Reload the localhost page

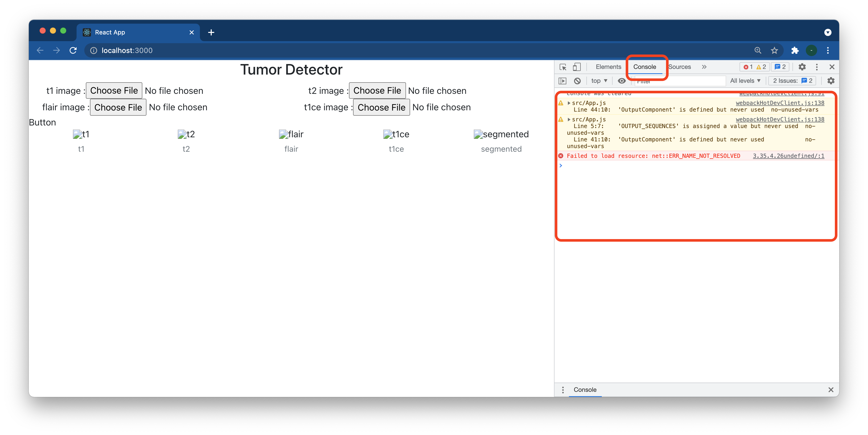pos(73,51)
